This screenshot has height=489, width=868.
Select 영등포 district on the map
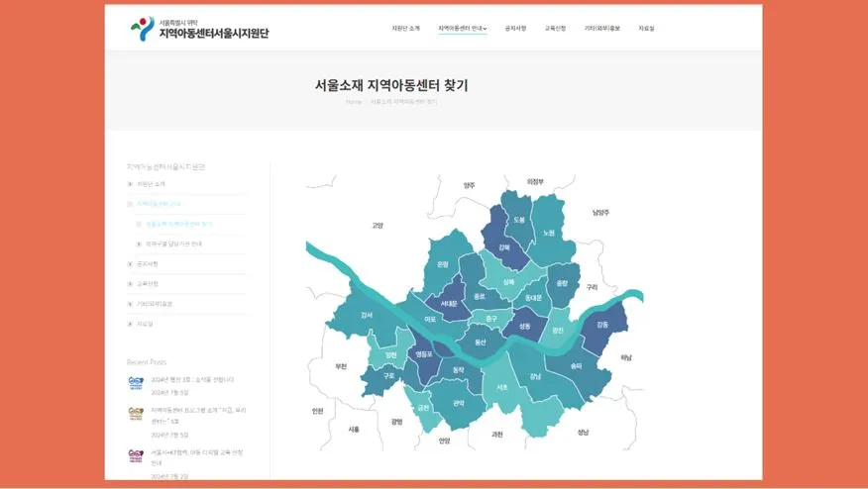(423, 354)
